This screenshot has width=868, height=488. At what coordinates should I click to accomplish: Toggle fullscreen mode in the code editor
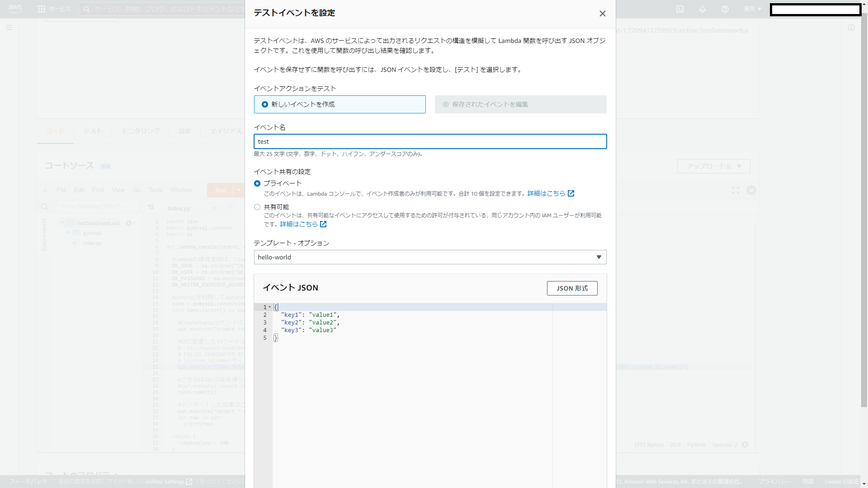pyautogui.click(x=735, y=190)
